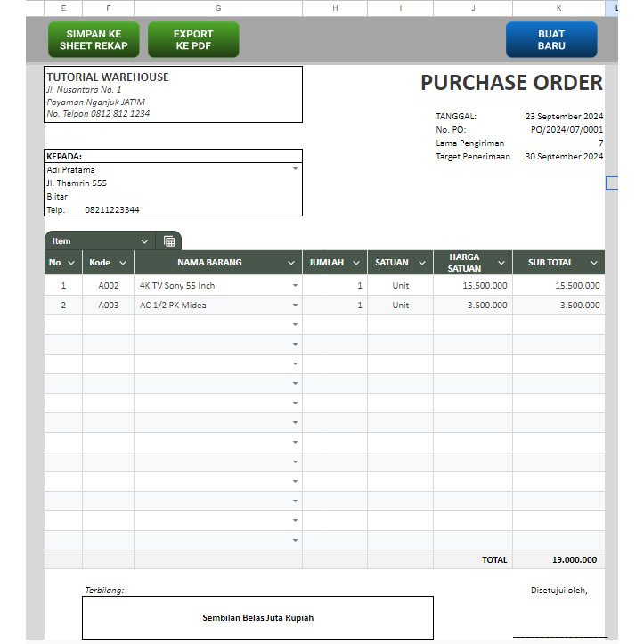
Task: Click the Disetujui oleh, label
Action: (559, 591)
